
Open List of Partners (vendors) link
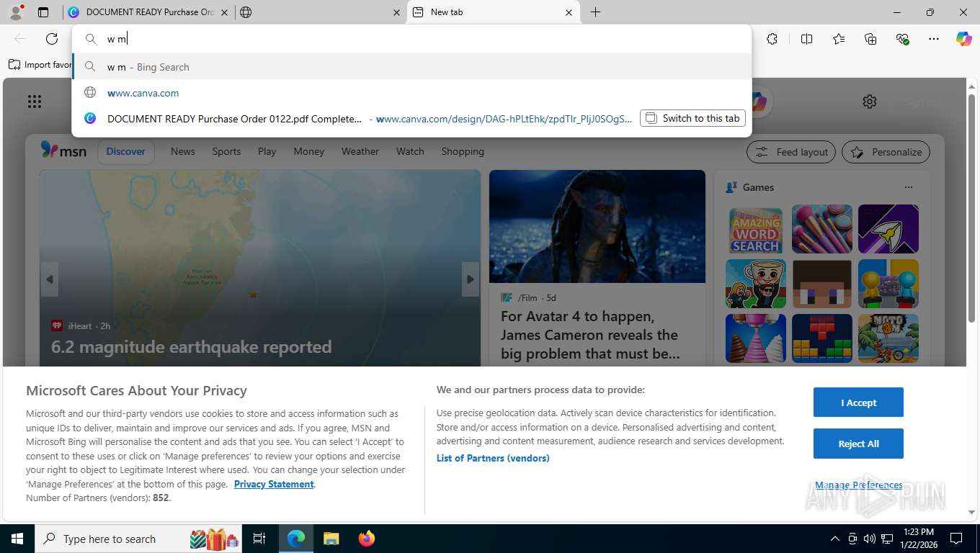click(493, 458)
